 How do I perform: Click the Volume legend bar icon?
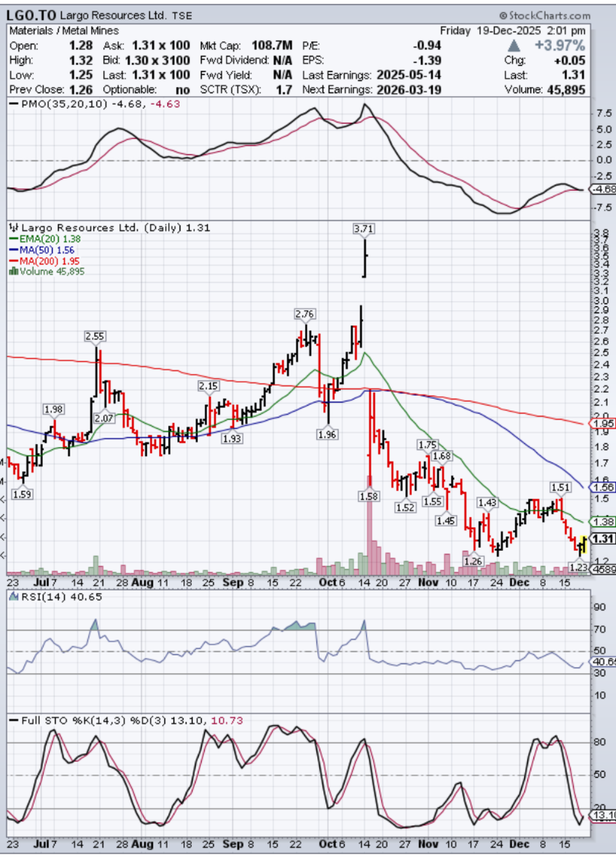(x=13, y=270)
